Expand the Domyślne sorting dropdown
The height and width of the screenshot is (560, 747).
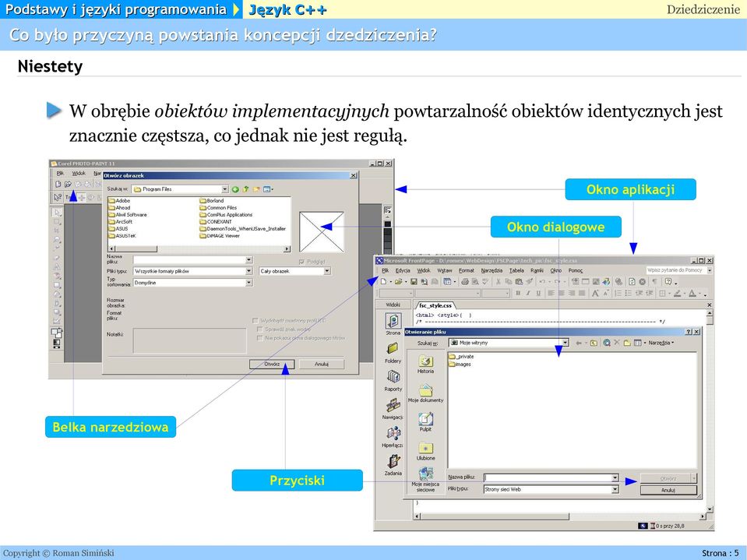click(x=249, y=283)
